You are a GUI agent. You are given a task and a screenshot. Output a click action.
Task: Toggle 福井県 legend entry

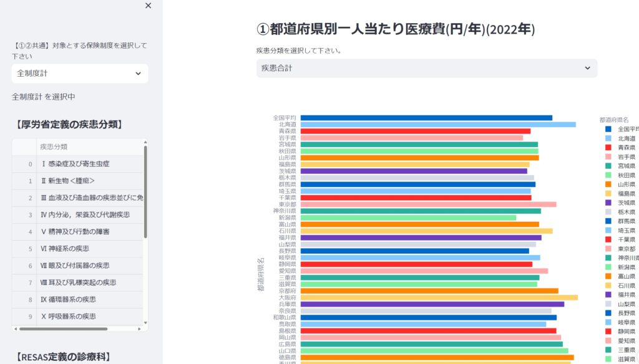coord(620,295)
